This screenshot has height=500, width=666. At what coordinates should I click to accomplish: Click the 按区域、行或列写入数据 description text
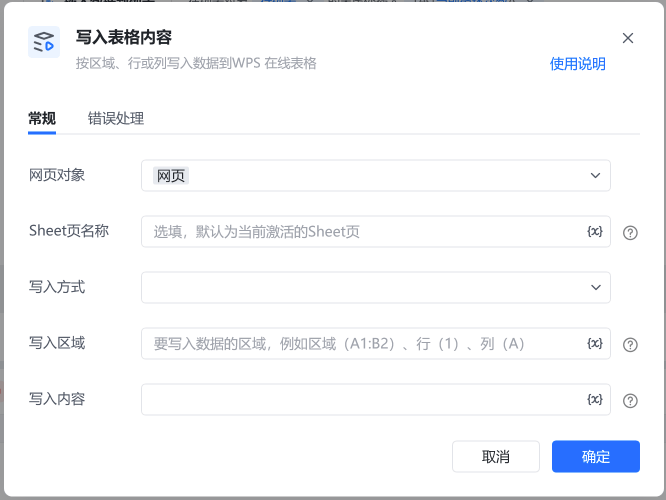click(x=196, y=63)
